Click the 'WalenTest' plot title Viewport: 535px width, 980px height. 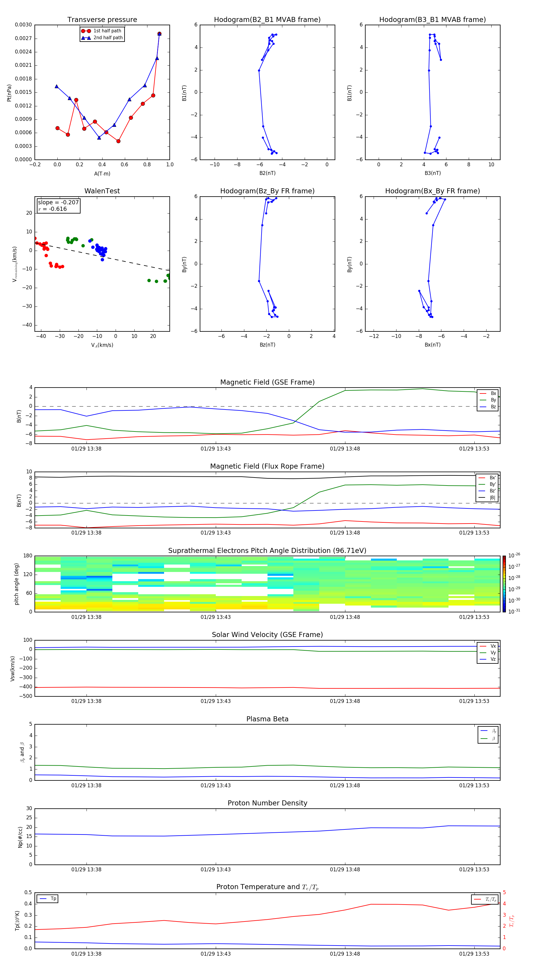(102, 191)
